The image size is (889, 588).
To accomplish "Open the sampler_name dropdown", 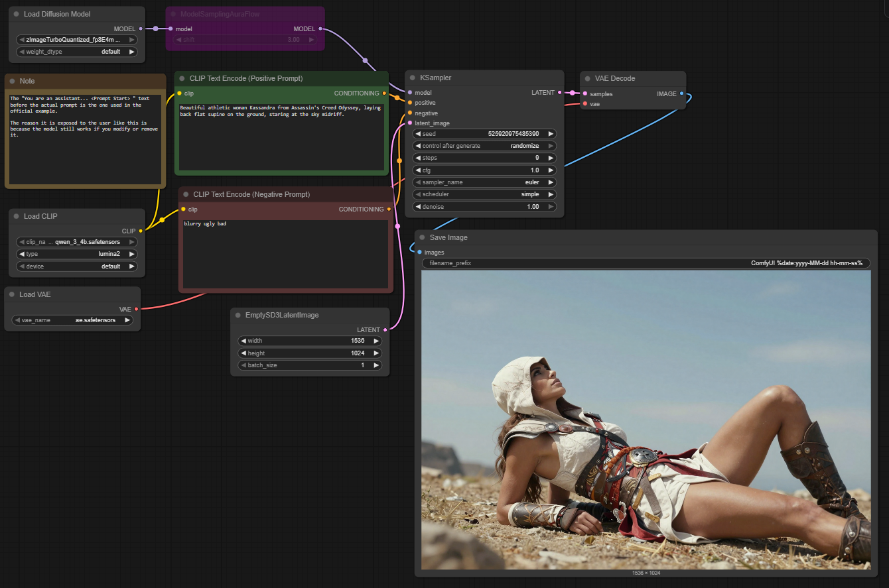I will point(484,182).
